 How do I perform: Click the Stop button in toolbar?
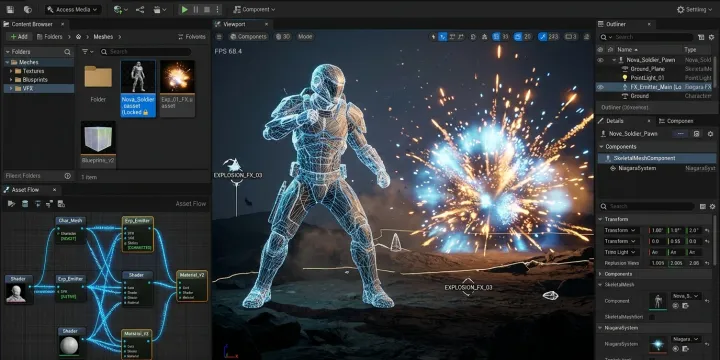point(207,9)
